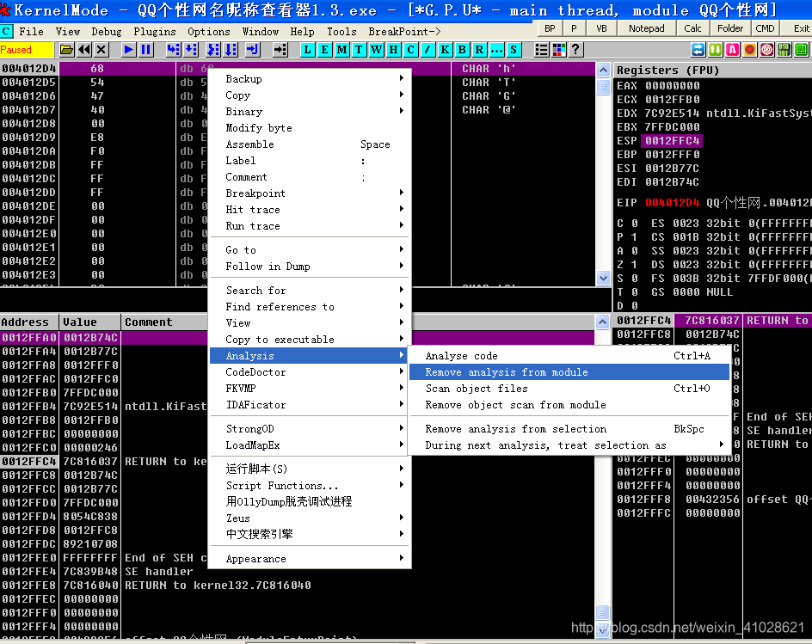This screenshot has height=644, width=812.
Task: Click the BP button
Action: point(550,28)
